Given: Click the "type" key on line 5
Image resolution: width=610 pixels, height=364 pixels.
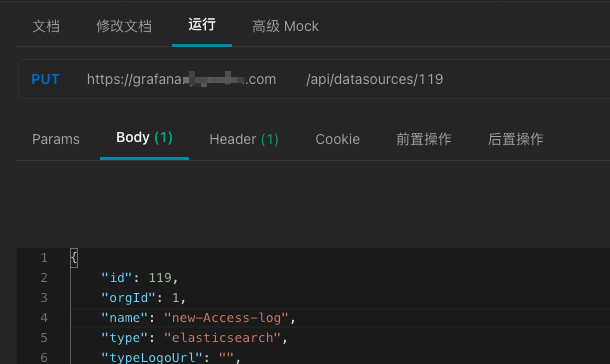Looking at the screenshot, I should point(124,338).
